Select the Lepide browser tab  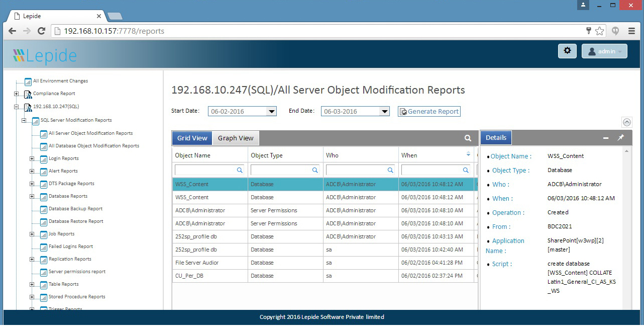55,16
